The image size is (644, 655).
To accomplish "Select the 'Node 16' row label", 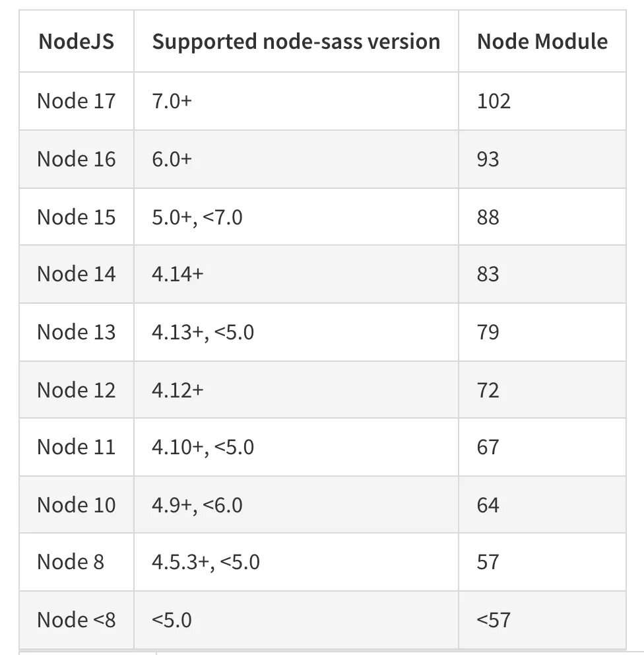I will [76, 159].
